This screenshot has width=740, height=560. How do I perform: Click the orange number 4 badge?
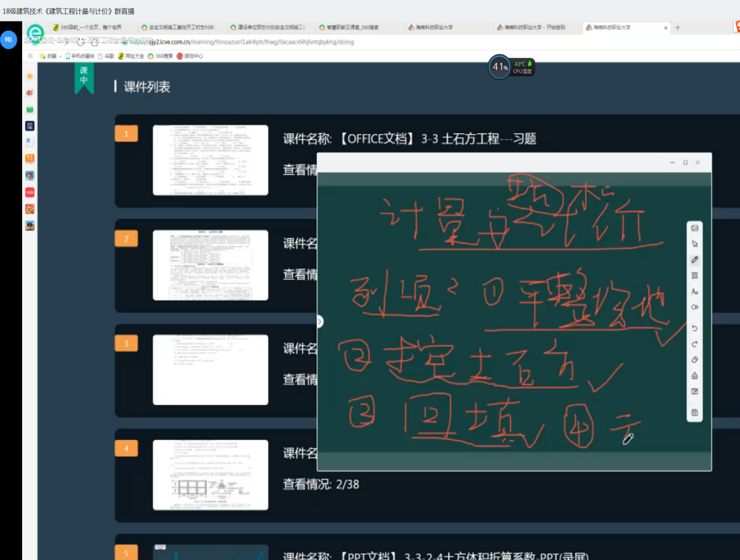click(126, 448)
